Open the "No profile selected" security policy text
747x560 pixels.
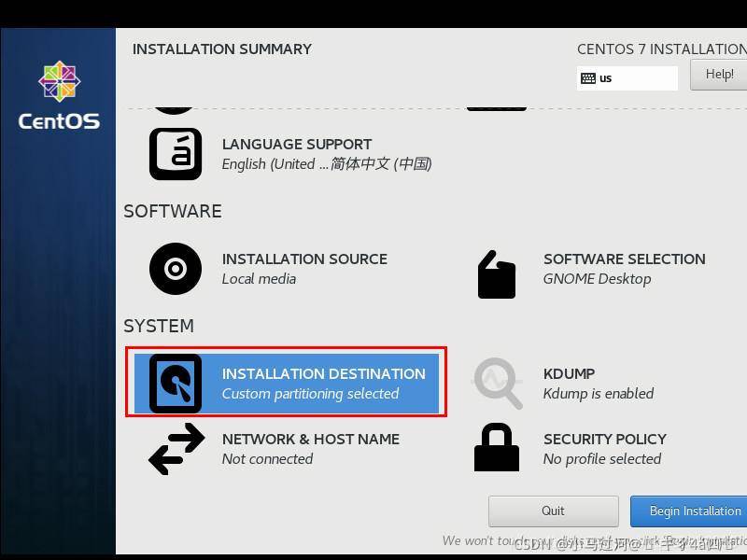[601, 459]
